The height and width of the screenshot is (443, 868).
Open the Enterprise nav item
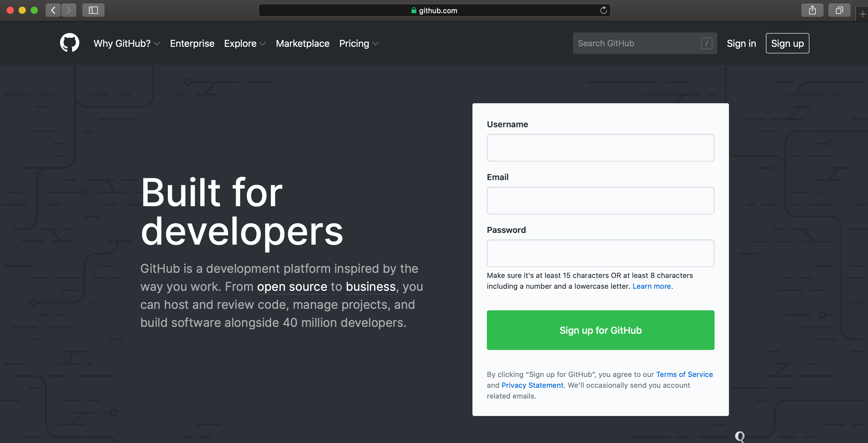pyautogui.click(x=192, y=44)
